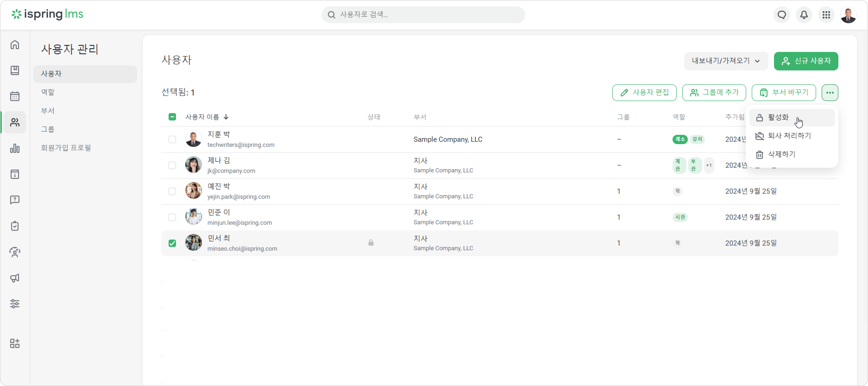The width and height of the screenshot is (868, 386).
Task: Click the email minseo.choi@ispring.com
Action: (242, 249)
